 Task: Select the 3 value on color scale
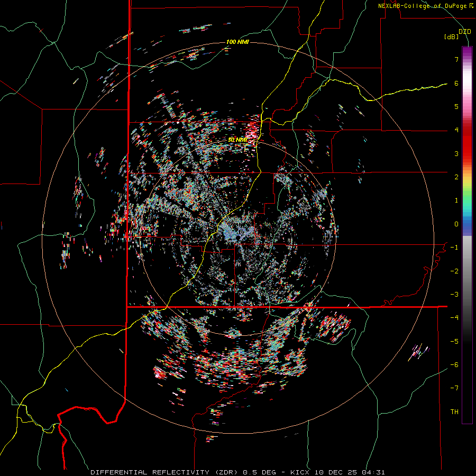[456, 153]
